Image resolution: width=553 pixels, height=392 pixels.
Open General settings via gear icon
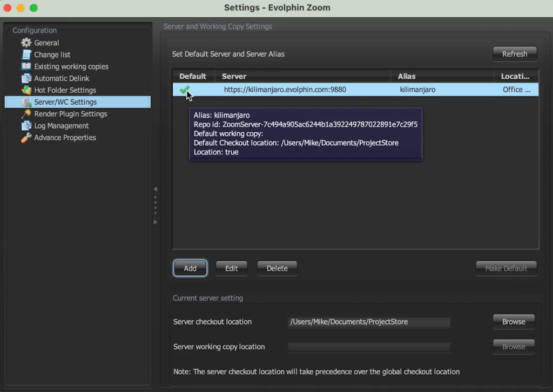25,42
